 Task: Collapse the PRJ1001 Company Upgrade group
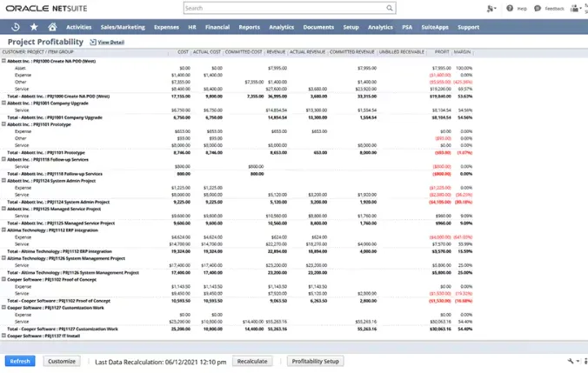pos(3,103)
